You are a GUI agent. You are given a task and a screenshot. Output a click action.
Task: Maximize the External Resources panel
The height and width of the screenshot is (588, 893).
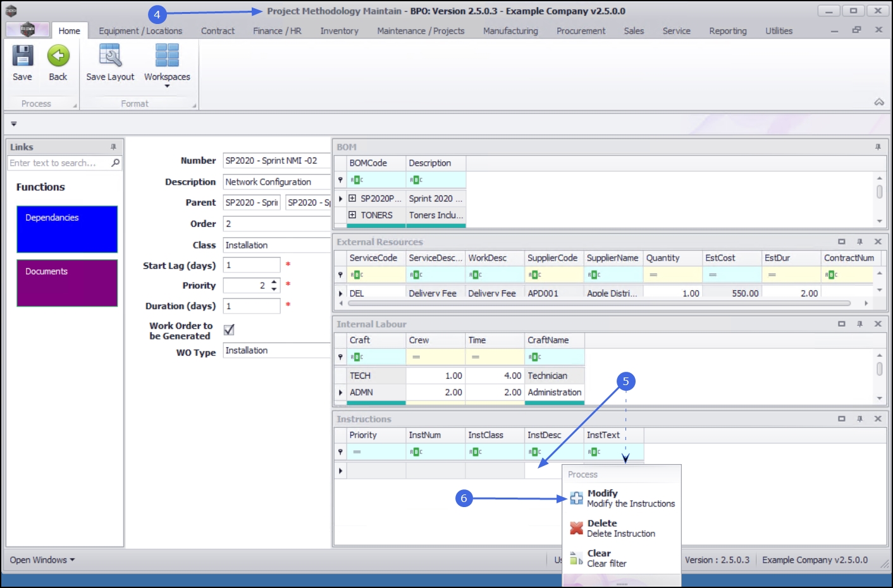pyautogui.click(x=842, y=242)
